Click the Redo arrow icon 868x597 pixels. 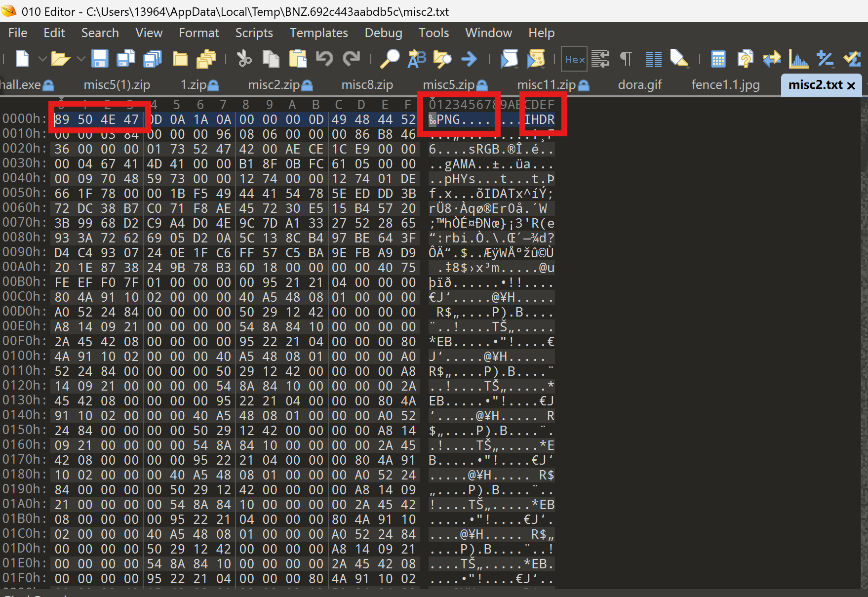click(351, 59)
